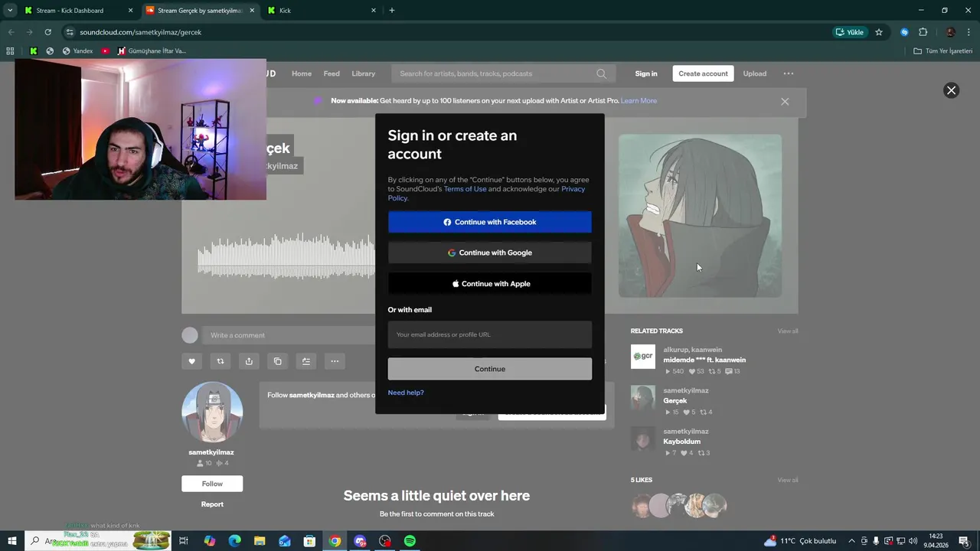This screenshot has height=551, width=980.
Task: View site information icon in address bar
Action: (x=70, y=32)
